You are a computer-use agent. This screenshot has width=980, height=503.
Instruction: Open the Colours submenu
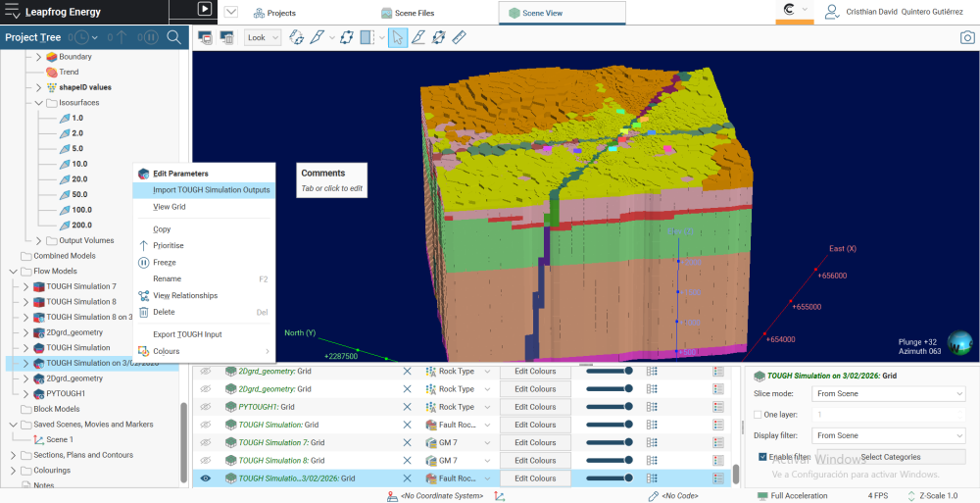coord(204,351)
